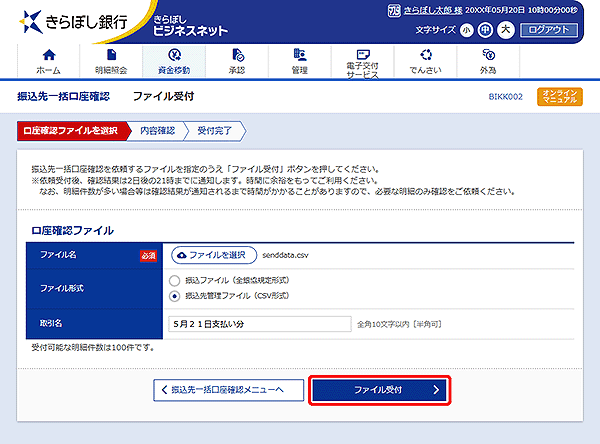Return to 振込先一括口座確認メニューへ

(228, 390)
